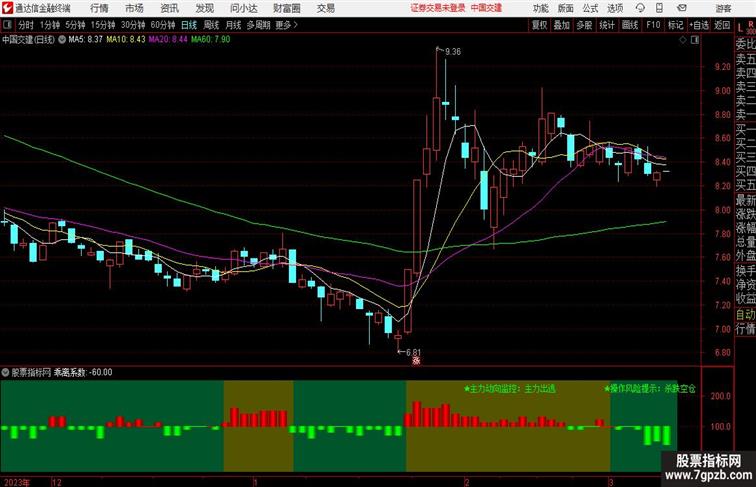756x487 pixels.
Task: Open the 行情 menu
Action: coord(99,8)
